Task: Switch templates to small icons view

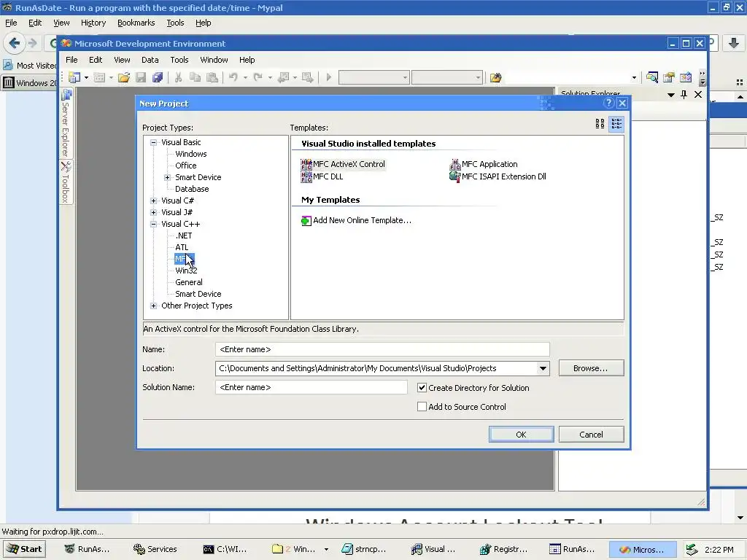Action: point(616,124)
